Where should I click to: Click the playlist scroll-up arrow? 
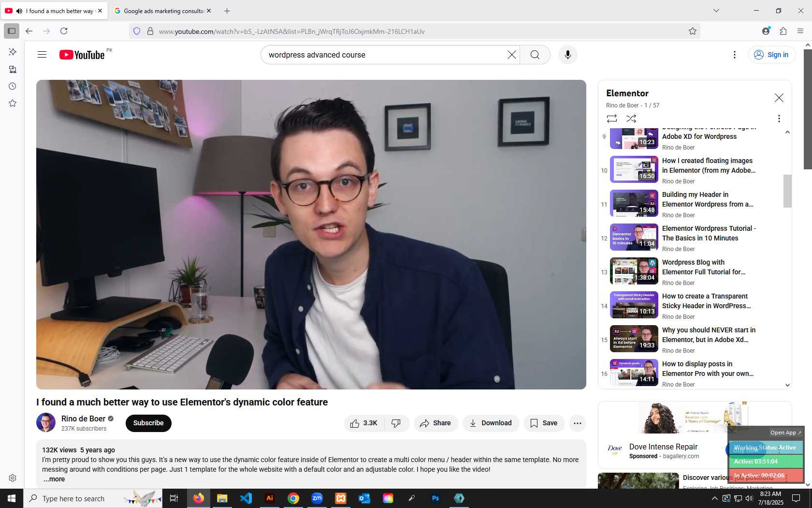(787, 132)
